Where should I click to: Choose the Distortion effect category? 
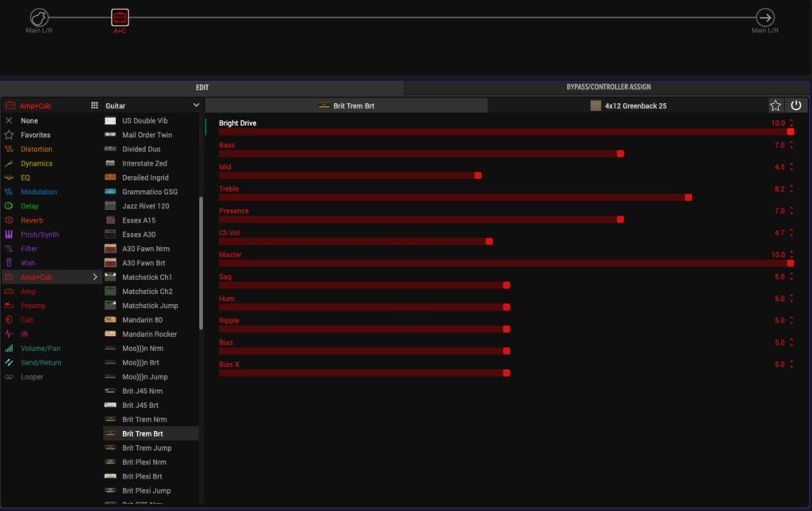36,149
